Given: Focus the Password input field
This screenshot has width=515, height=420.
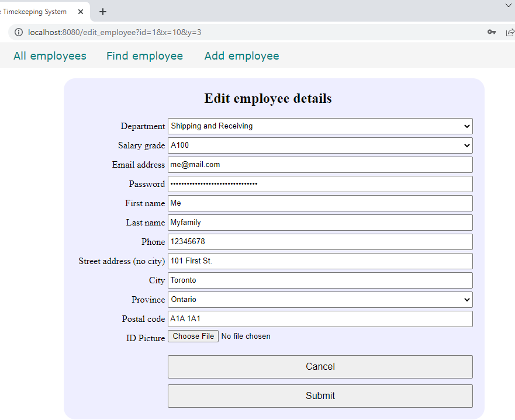Looking at the screenshot, I should 320,184.
